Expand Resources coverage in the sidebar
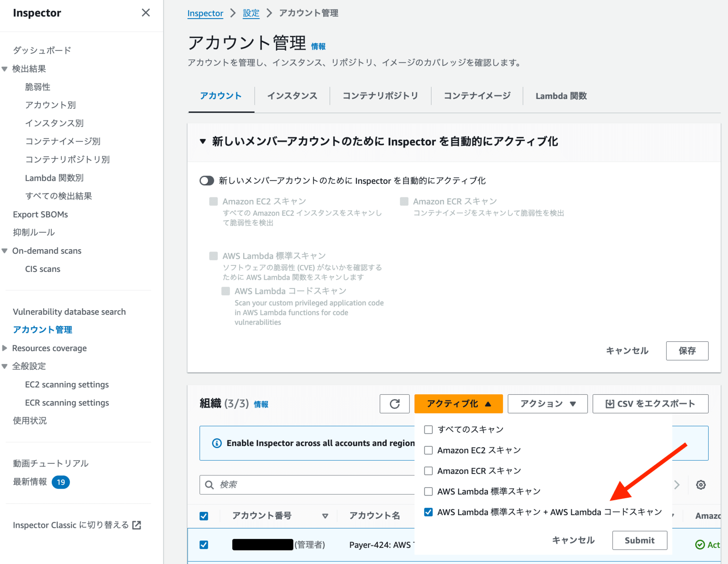The width and height of the screenshot is (728, 564). click(x=5, y=348)
